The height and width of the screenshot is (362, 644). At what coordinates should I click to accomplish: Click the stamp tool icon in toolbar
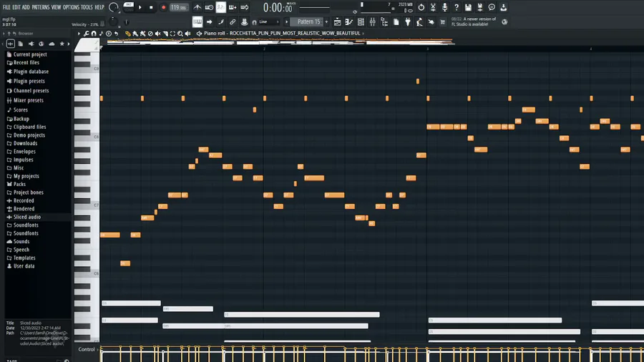[x=245, y=21]
